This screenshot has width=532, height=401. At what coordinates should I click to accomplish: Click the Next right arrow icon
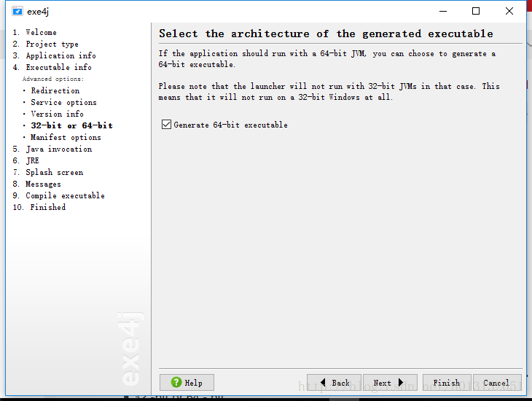click(401, 382)
